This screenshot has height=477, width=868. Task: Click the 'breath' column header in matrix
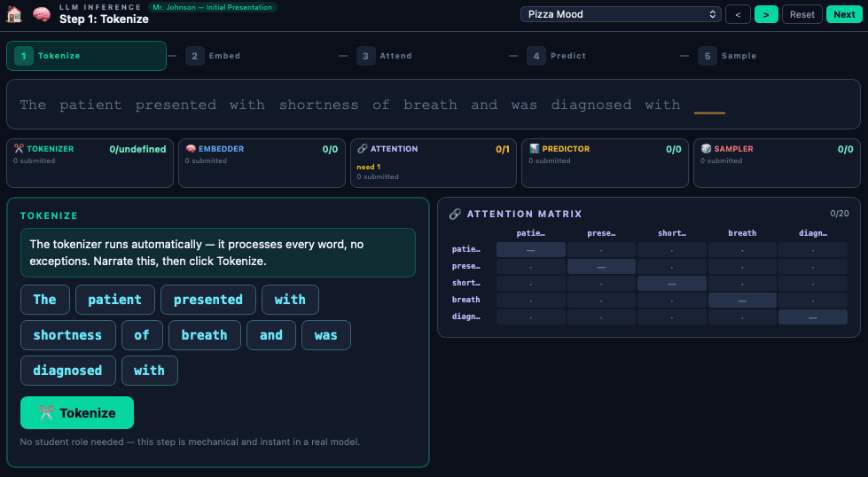click(742, 233)
